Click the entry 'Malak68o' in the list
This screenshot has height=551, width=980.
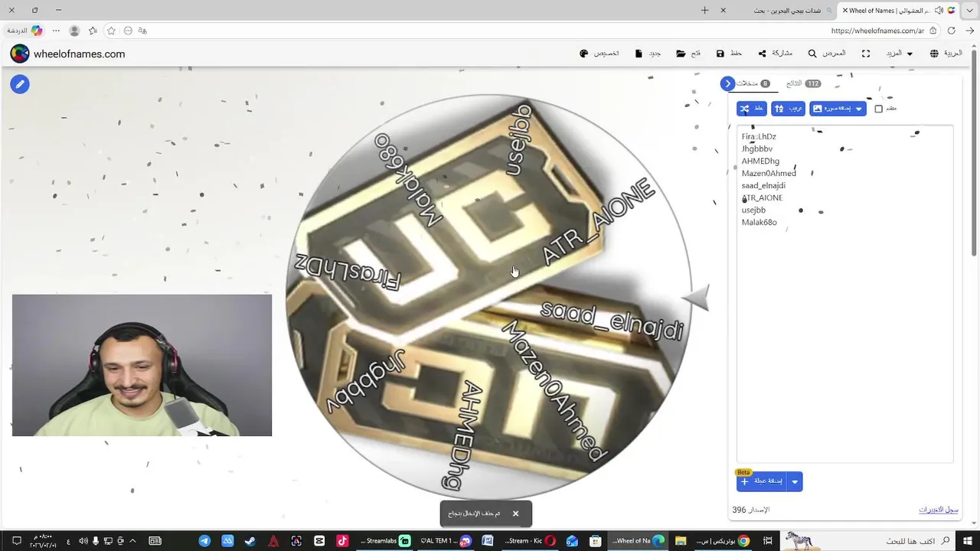[x=759, y=223]
